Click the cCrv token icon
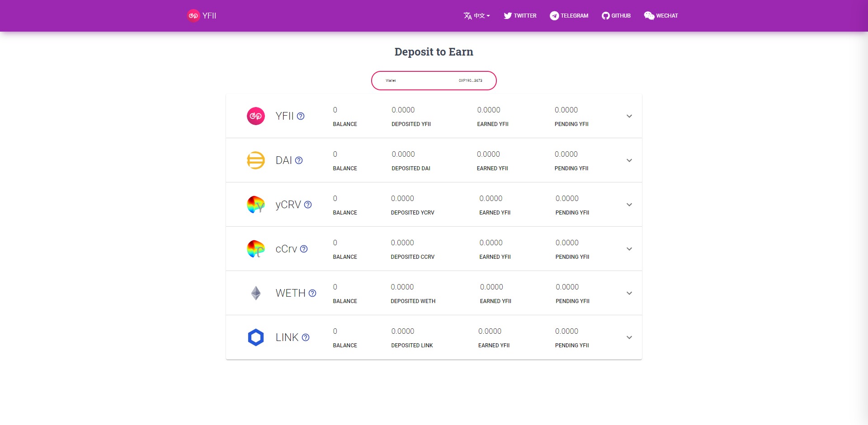The image size is (868, 425). (x=256, y=249)
